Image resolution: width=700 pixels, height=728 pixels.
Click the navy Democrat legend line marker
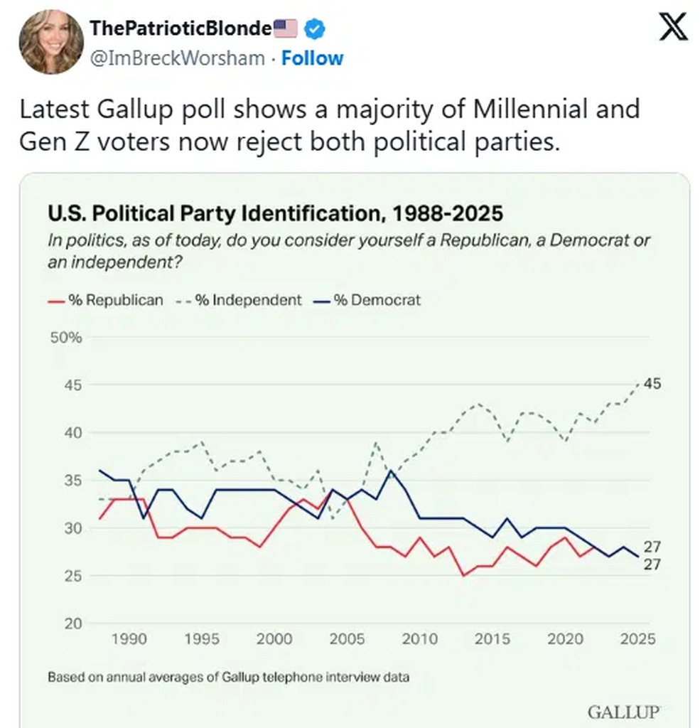click(322, 300)
